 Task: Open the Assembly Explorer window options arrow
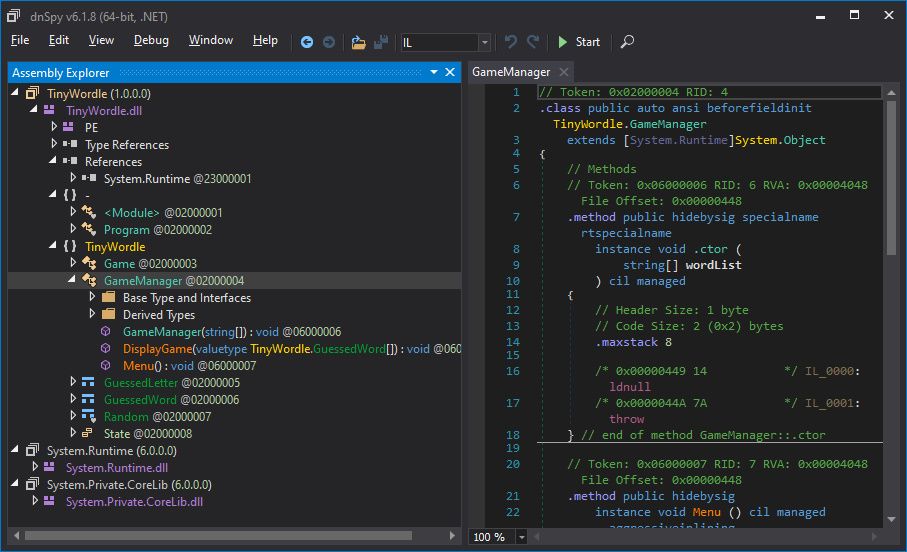point(434,72)
